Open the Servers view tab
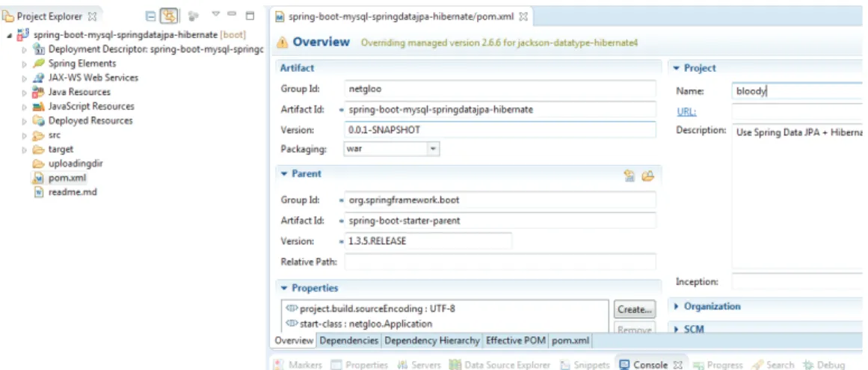 [419, 365]
